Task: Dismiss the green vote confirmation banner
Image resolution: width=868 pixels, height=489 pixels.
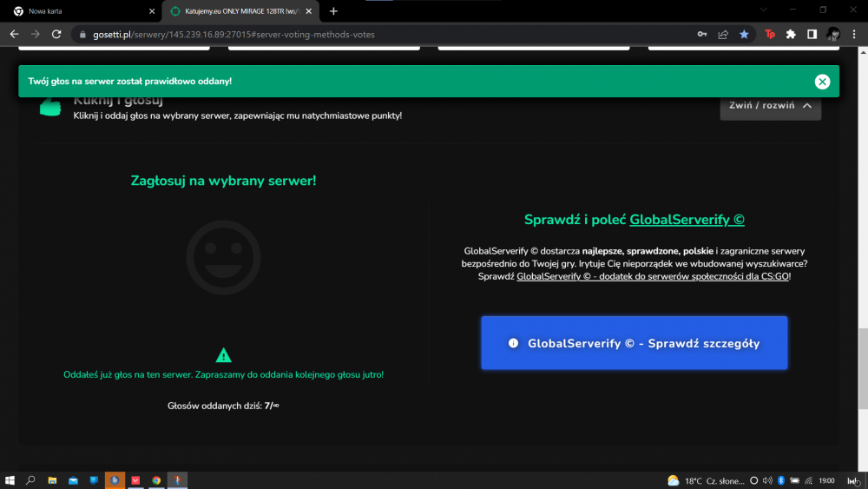Action: coord(822,82)
